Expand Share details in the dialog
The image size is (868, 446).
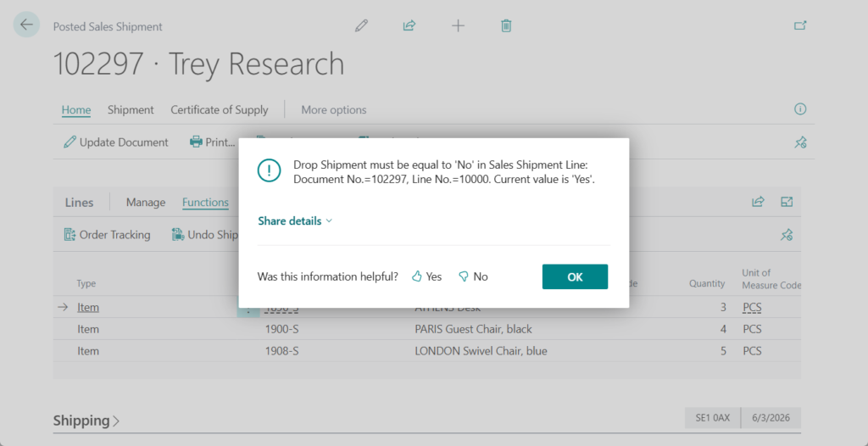pos(295,220)
